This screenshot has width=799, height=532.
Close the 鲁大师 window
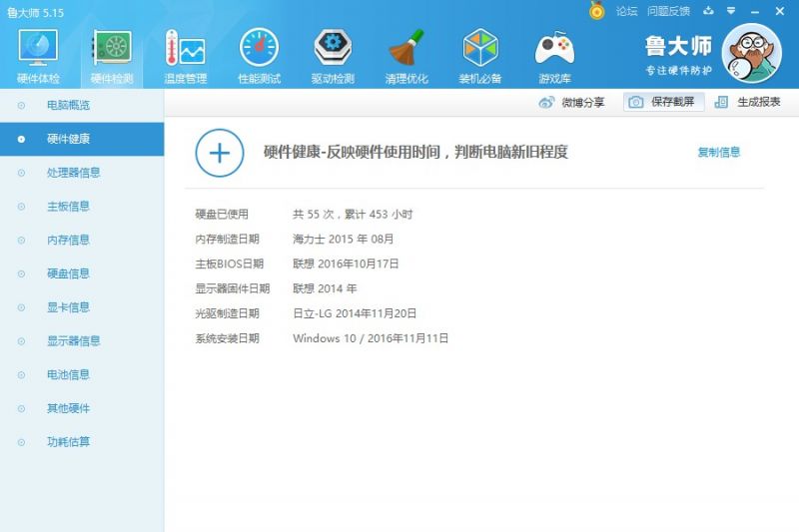click(780, 11)
